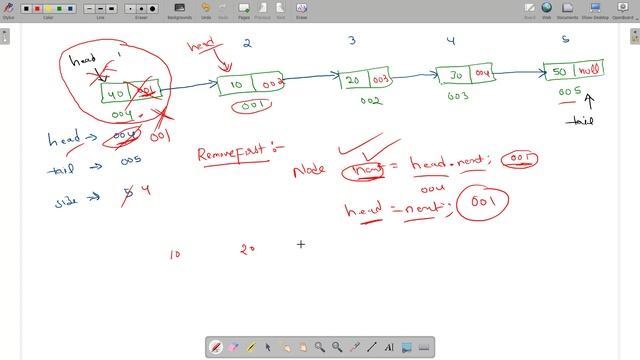The width and height of the screenshot is (640, 360).
Task: Add a new page with Pages
Action: pos(244,10)
